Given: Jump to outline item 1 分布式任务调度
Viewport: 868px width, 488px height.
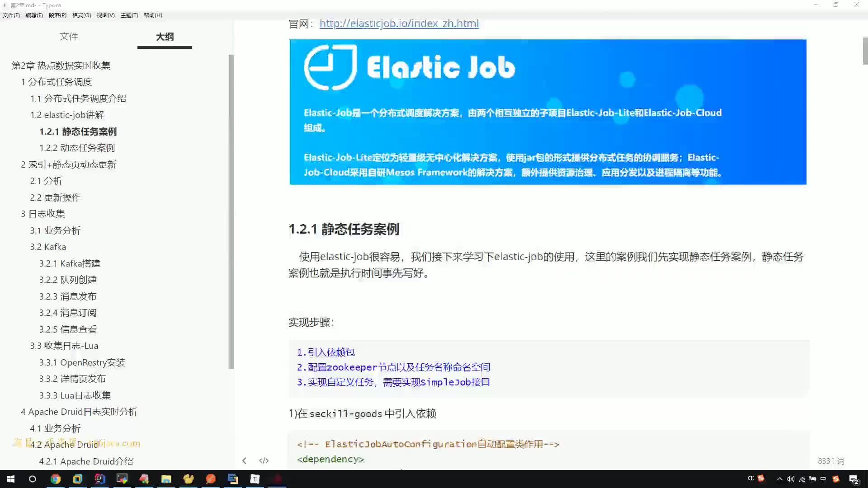Looking at the screenshot, I should pyautogui.click(x=57, y=82).
